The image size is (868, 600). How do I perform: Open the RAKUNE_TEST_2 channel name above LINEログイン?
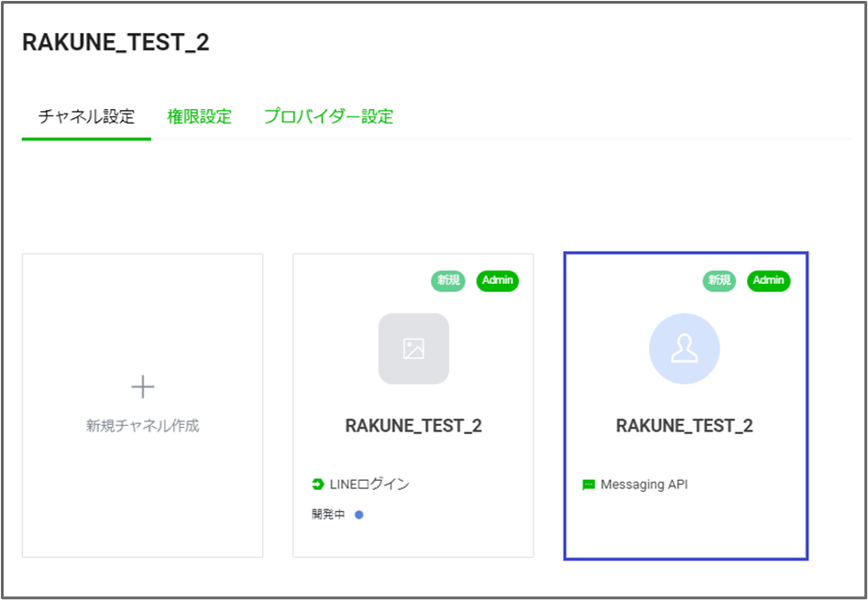[413, 426]
